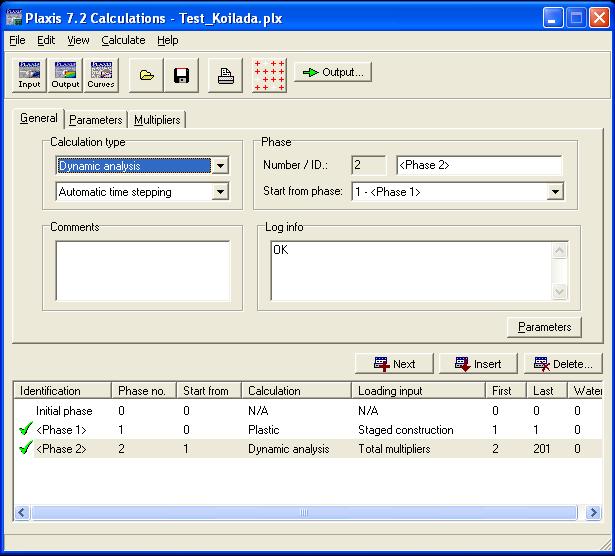The width and height of the screenshot is (615, 556).
Task: Click the green arrow Output button
Action: (333, 72)
